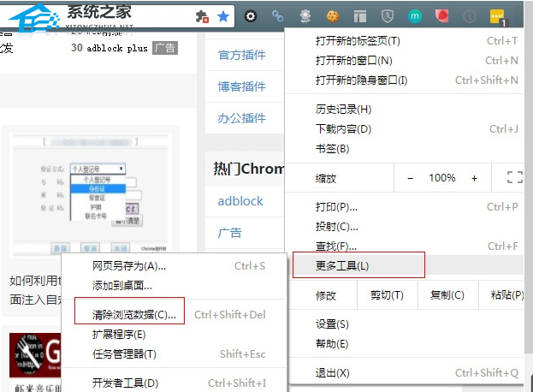Screen dimensions: 533x392
Task: Open the 办公插件 category link
Action: coord(241,118)
